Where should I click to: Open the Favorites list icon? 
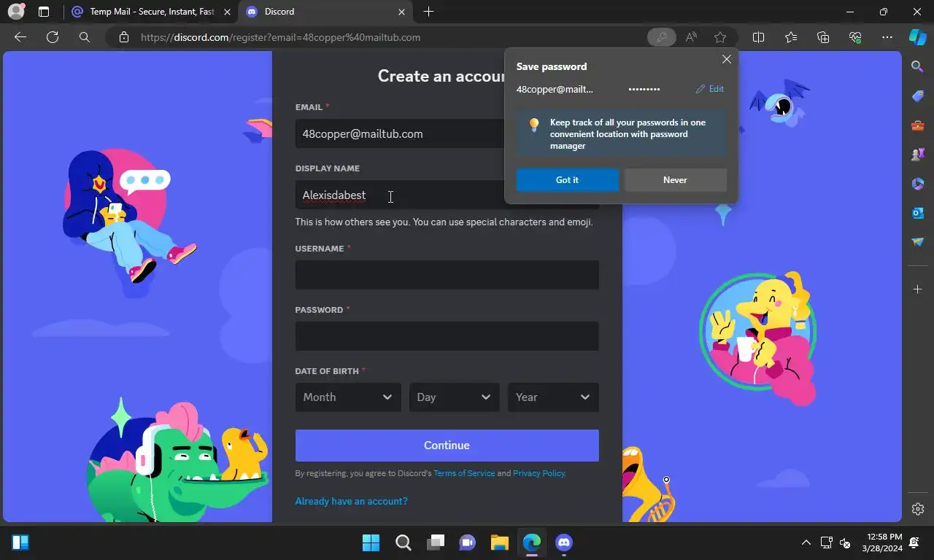tap(791, 37)
